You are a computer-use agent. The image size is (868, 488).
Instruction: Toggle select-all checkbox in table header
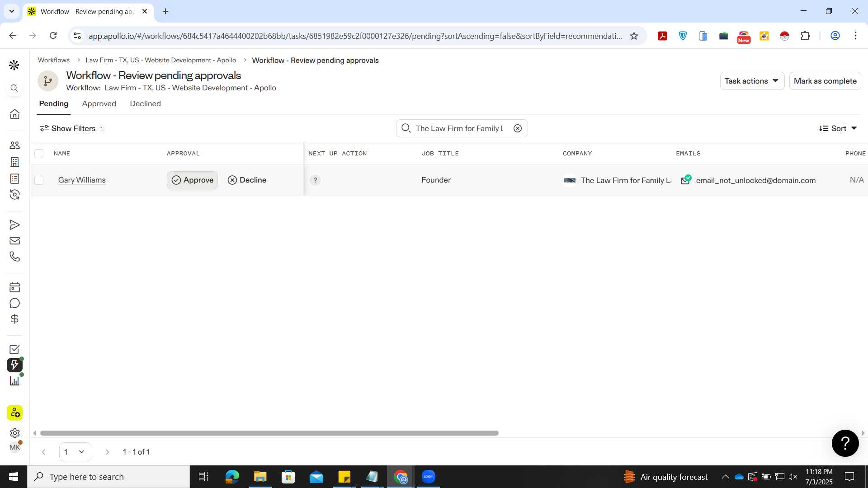click(x=39, y=154)
